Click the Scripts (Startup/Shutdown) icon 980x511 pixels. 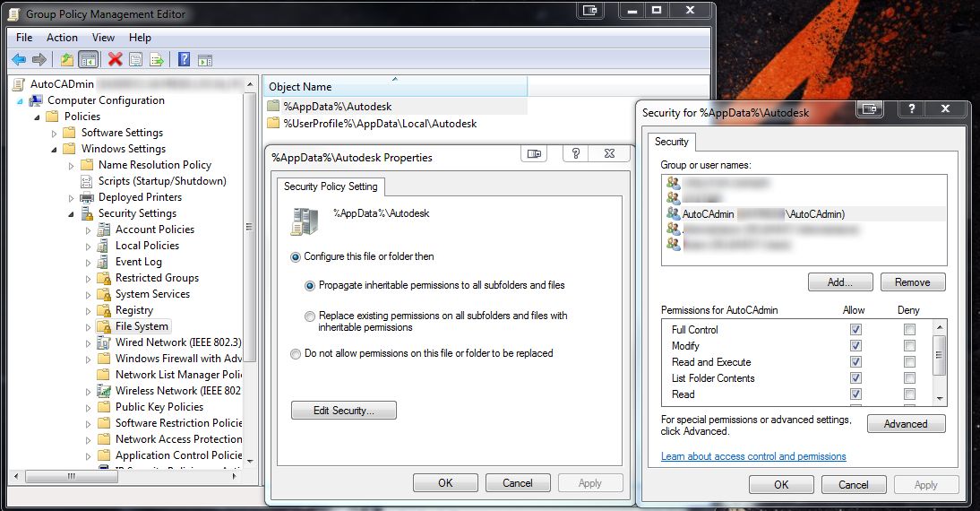tap(87, 181)
